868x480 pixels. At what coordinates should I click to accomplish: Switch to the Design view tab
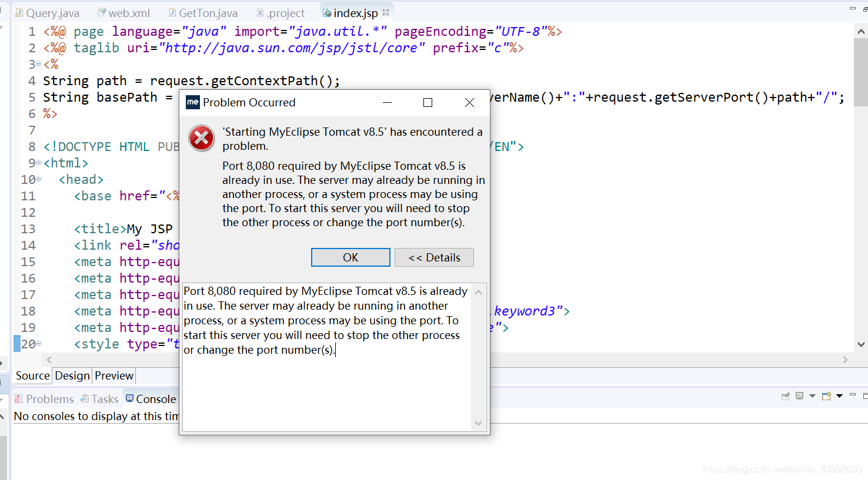[x=72, y=376]
